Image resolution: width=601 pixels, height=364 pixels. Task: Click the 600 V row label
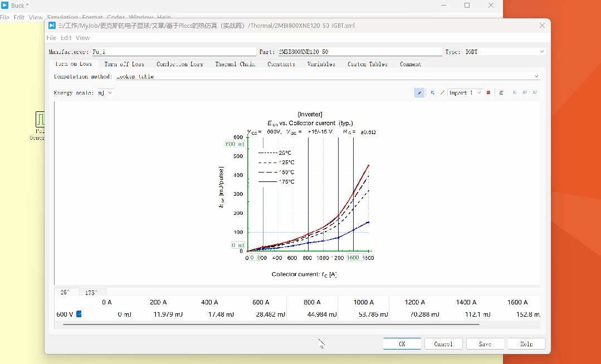(x=65, y=314)
